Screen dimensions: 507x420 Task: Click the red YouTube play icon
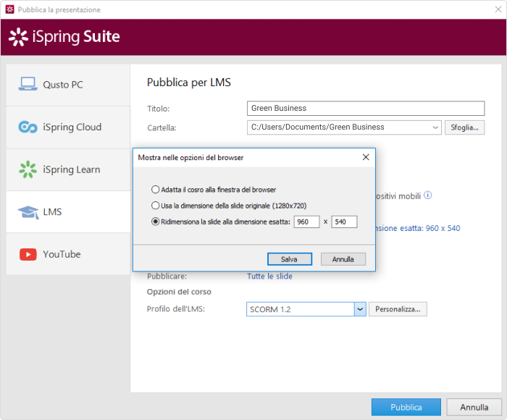(28, 254)
